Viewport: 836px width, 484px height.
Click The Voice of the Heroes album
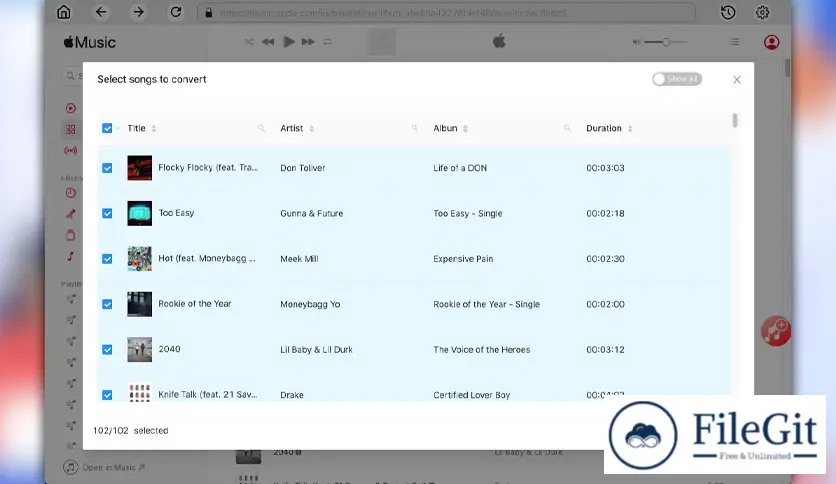pos(481,350)
